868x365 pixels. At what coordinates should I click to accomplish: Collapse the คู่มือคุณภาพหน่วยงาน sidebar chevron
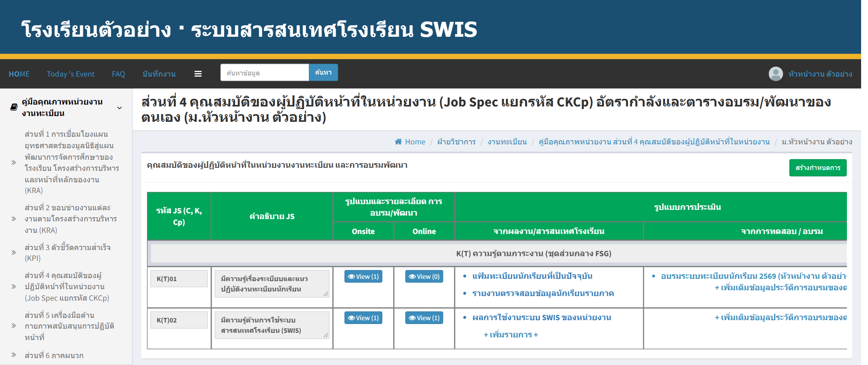[x=119, y=108]
